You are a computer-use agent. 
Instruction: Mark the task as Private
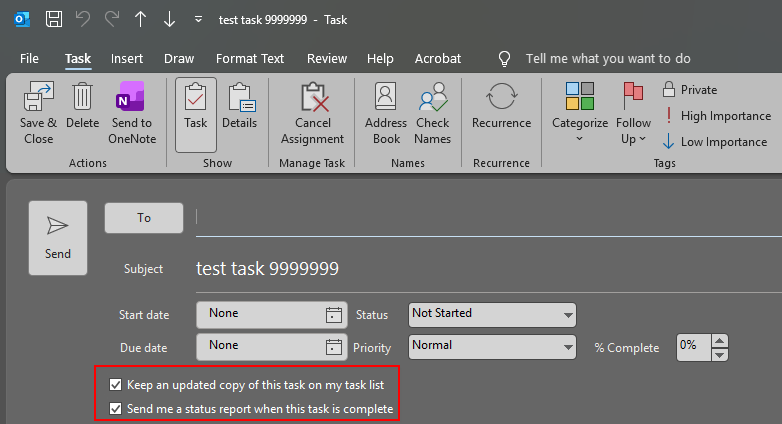pos(690,90)
